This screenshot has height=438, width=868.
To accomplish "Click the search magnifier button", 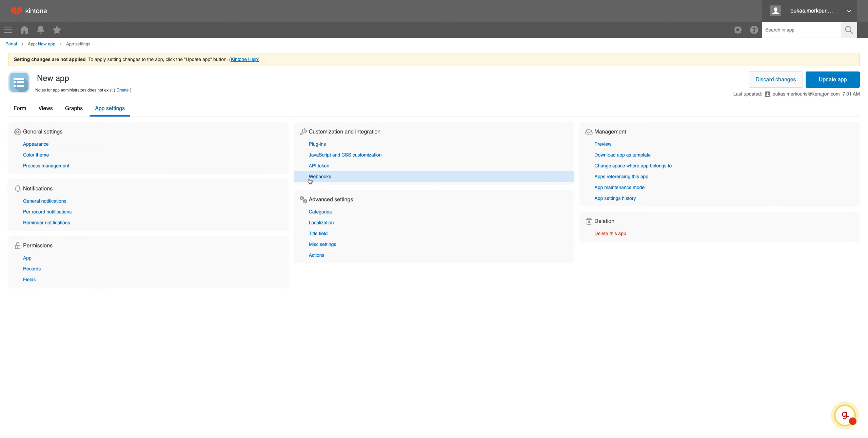I will tap(849, 30).
